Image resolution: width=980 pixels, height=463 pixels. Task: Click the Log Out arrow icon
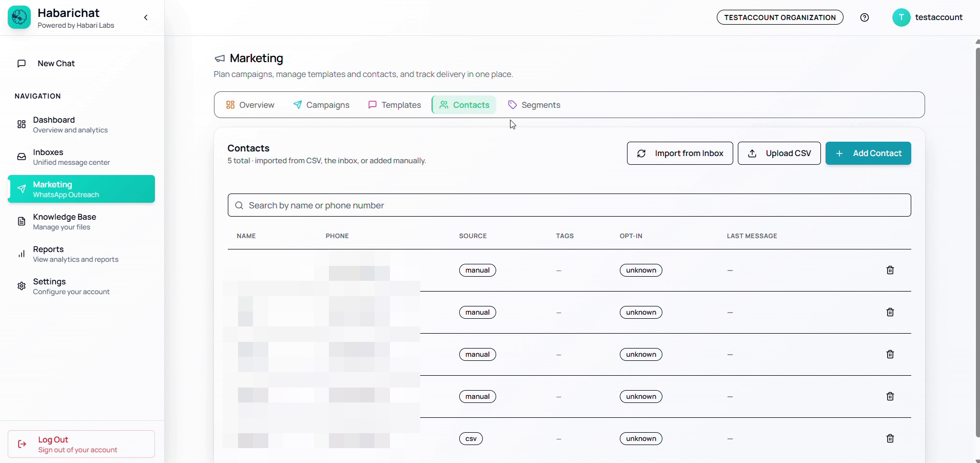point(22,444)
